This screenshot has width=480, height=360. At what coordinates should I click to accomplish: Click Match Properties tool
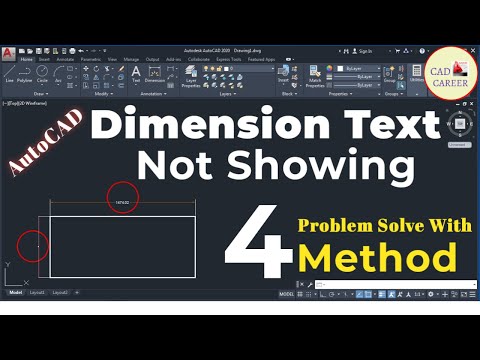(x=315, y=77)
